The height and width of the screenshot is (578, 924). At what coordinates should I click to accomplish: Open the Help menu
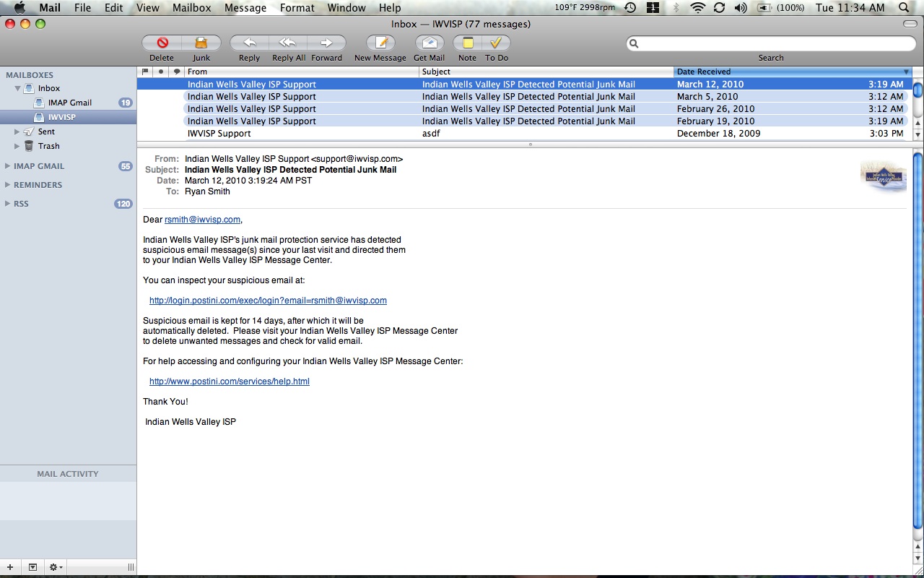tap(390, 8)
